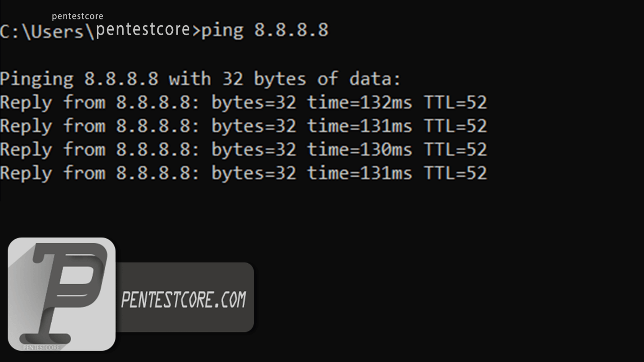The image size is (644, 362).
Task: Click TTL=52 on the third reply
Action: pos(456,149)
